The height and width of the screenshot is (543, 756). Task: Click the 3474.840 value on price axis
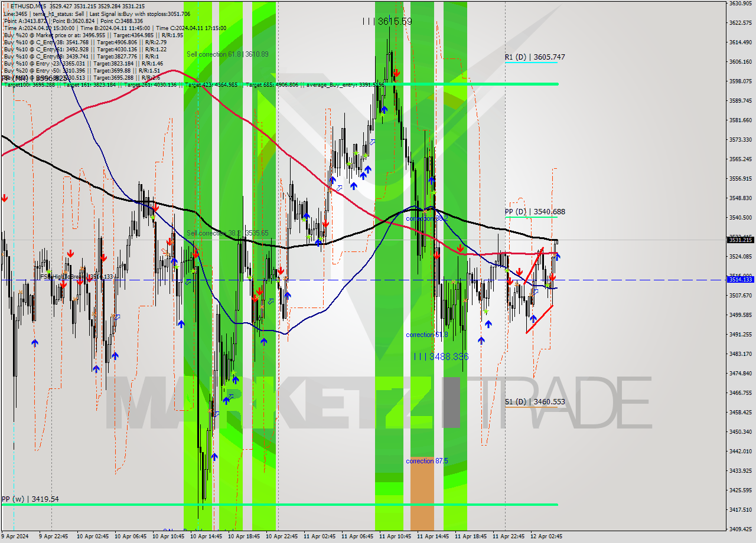pyautogui.click(x=740, y=374)
